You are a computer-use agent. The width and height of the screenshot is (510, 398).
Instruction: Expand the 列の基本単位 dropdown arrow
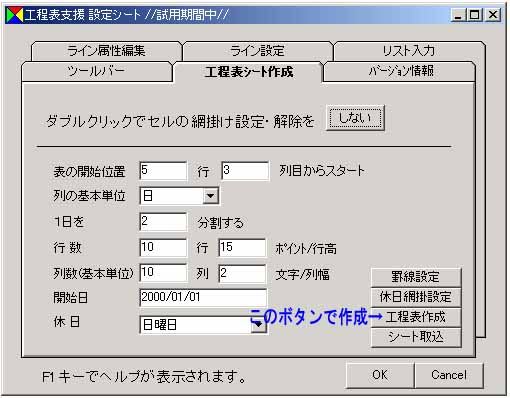pyautogui.click(x=210, y=196)
